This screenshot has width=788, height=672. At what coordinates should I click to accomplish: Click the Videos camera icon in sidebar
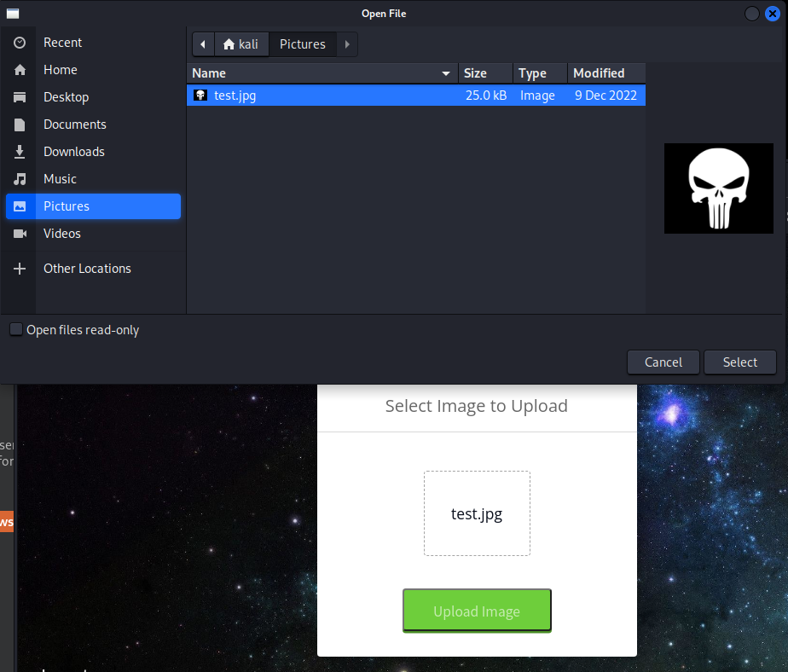(x=20, y=234)
